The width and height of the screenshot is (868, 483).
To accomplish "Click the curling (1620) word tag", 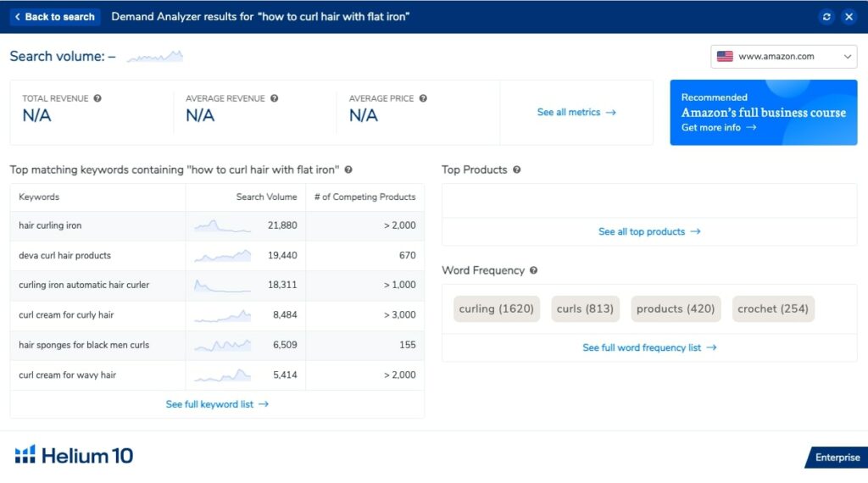I will click(x=497, y=308).
